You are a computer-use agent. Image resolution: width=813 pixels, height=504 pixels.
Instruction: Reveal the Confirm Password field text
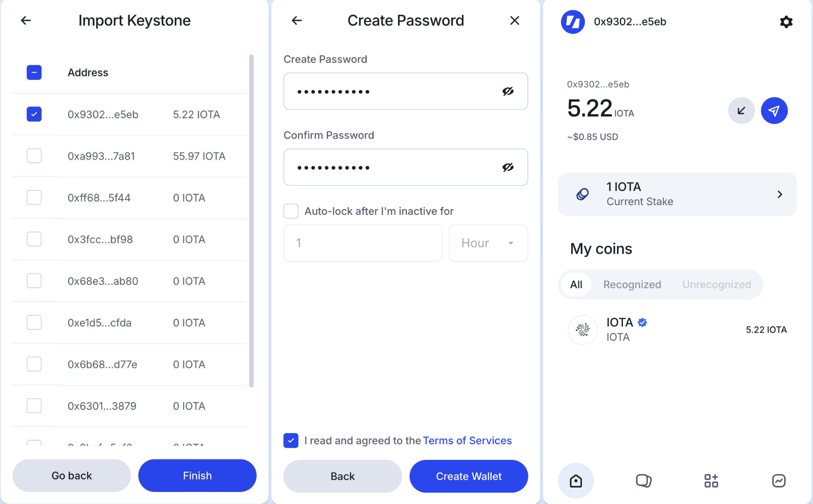[x=508, y=167]
